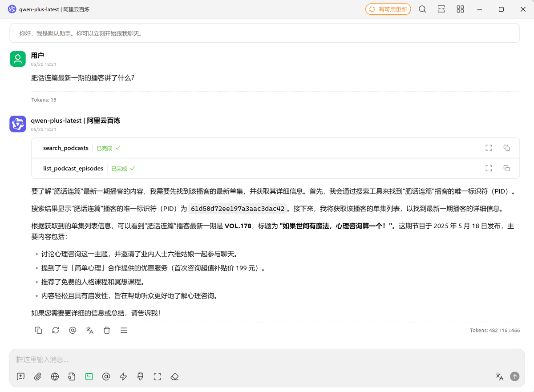Screen dimensions: 534x392
Task: Expand the search_podcasts tool call row
Action: (275, 148)
